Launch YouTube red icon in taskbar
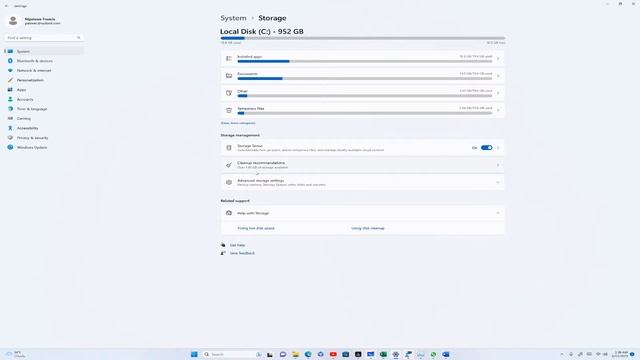The width and height of the screenshot is (640, 360). [x=333, y=354]
